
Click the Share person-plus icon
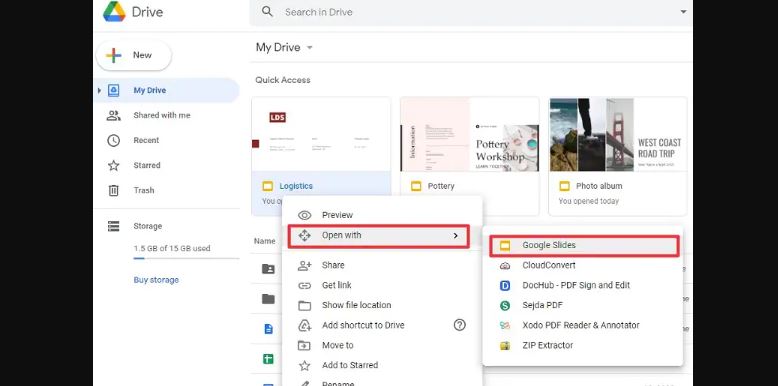(304, 265)
